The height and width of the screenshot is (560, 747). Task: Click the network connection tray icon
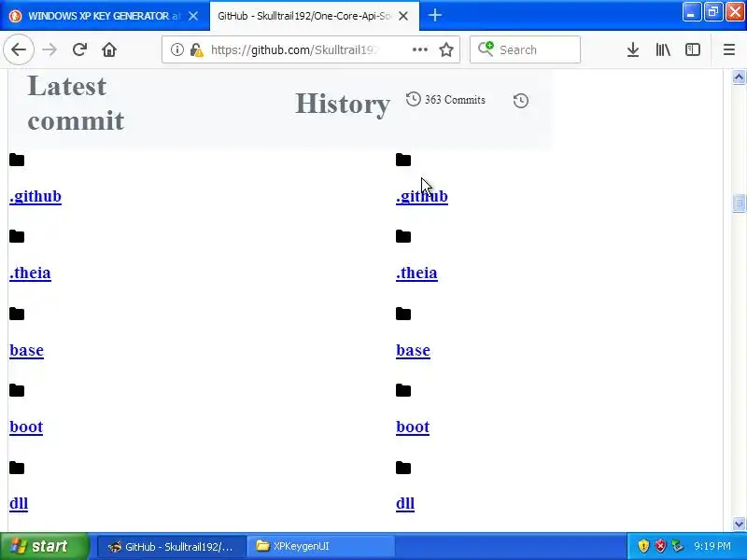coord(677,546)
